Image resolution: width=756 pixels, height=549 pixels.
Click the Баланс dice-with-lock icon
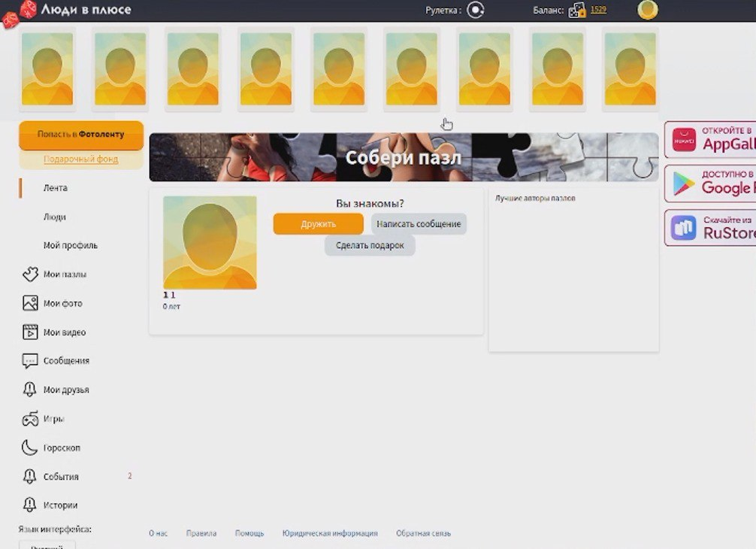[x=576, y=10]
